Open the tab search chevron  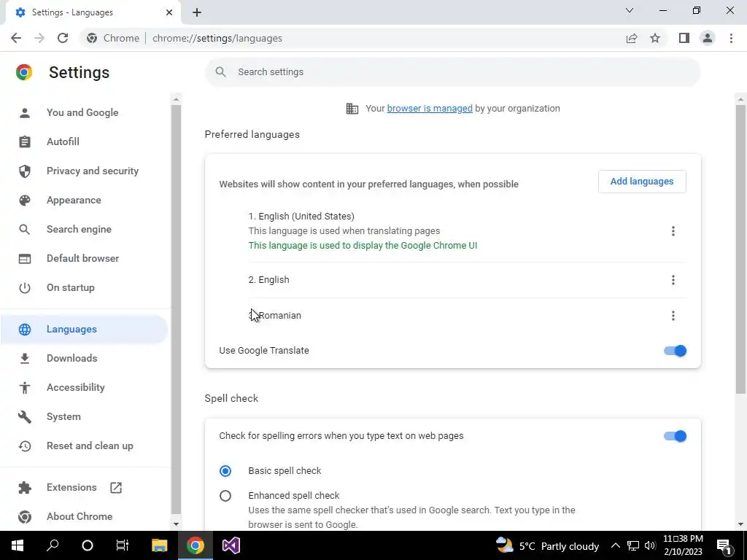tap(630, 10)
